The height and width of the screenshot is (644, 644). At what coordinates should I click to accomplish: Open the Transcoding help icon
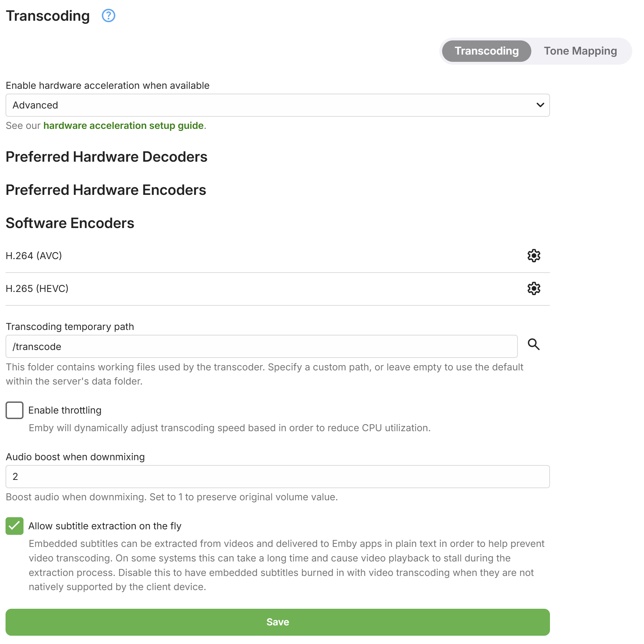(x=108, y=16)
